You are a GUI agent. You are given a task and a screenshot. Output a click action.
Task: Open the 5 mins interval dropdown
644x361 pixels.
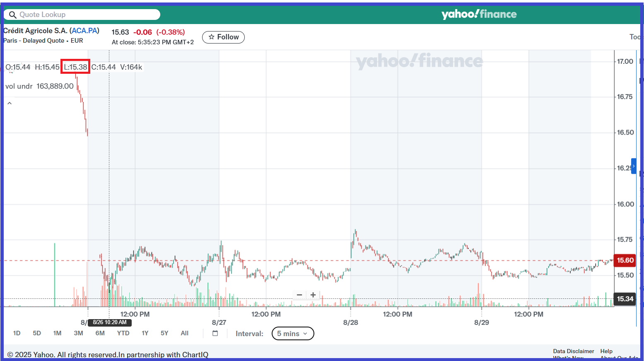click(x=292, y=334)
